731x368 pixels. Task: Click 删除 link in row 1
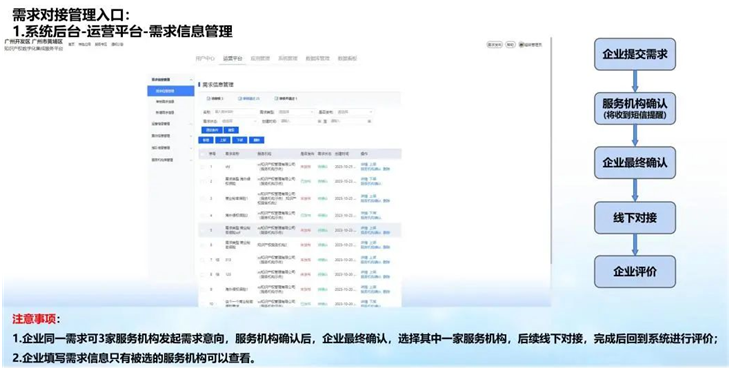click(386, 169)
